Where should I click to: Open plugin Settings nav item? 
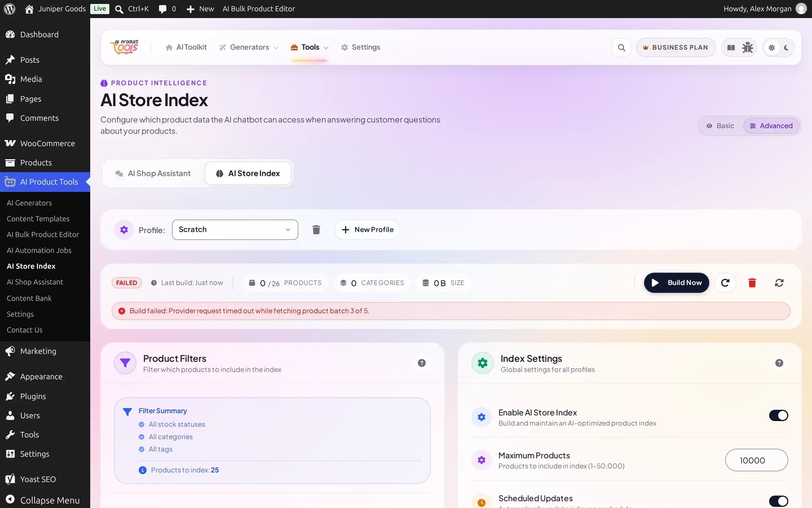tap(361, 47)
